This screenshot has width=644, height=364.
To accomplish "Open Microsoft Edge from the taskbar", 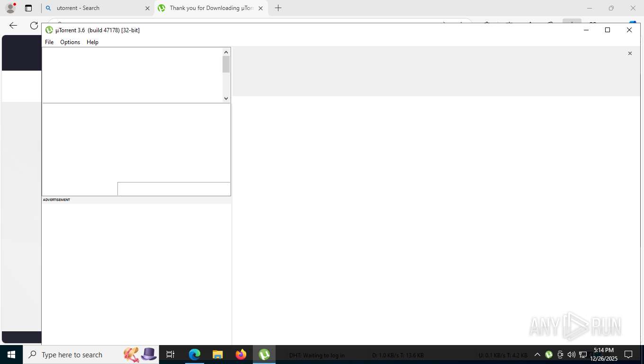I will [x=195, y=355].
